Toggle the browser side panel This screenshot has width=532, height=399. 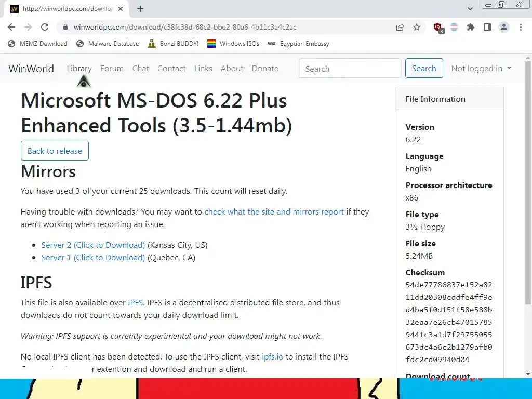487,27
